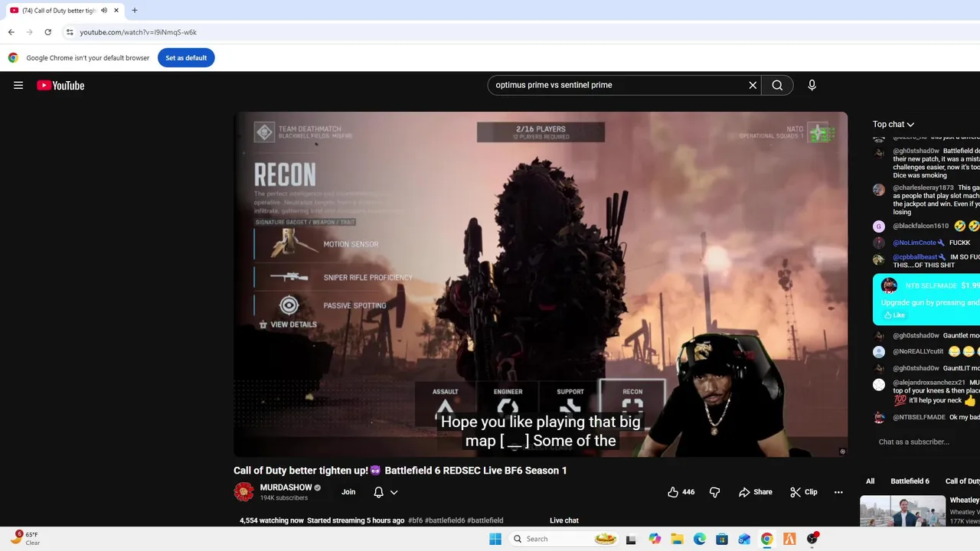Click the video title text

pyautogui.click(x=400, y=471)
